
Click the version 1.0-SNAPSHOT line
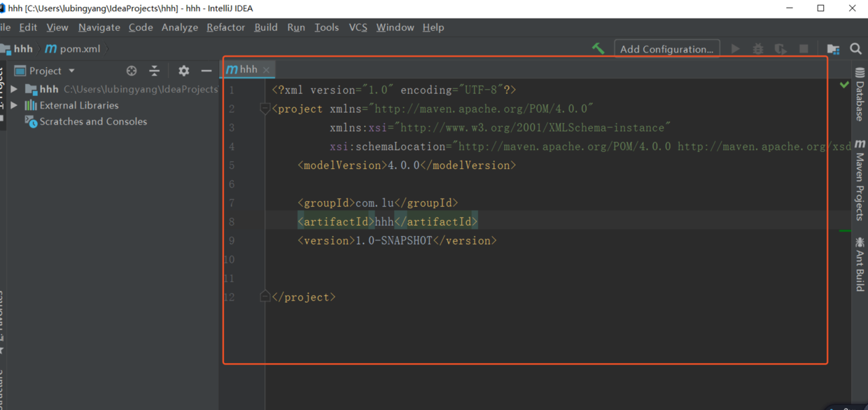coord(398,240)
